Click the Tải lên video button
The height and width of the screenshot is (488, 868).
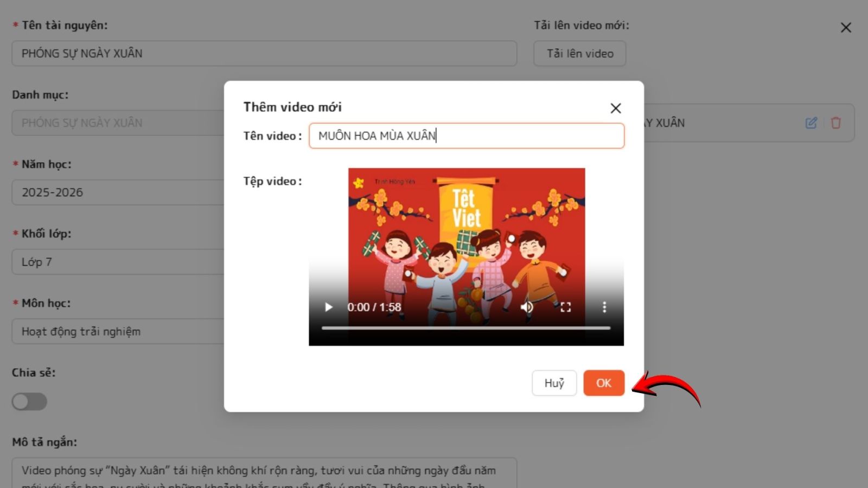(x=579, y=54)
